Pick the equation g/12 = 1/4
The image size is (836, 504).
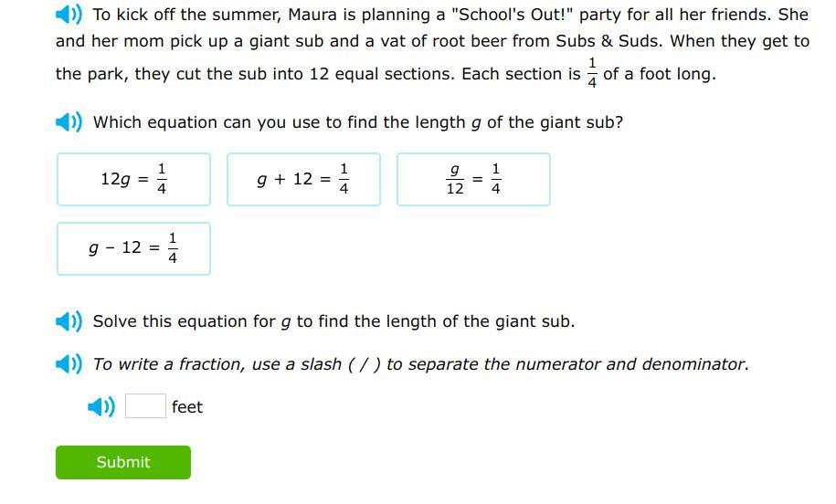(473, 179)
